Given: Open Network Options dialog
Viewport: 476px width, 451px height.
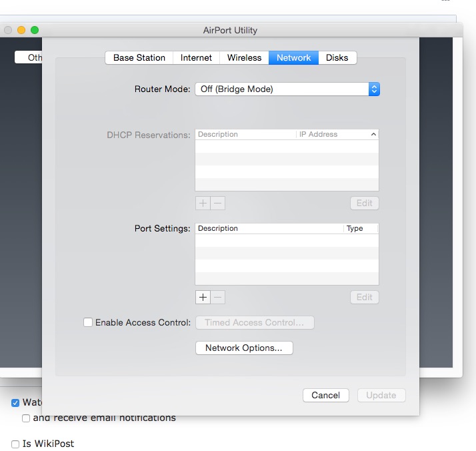Looking at the screenshot, I should (244, 348).
